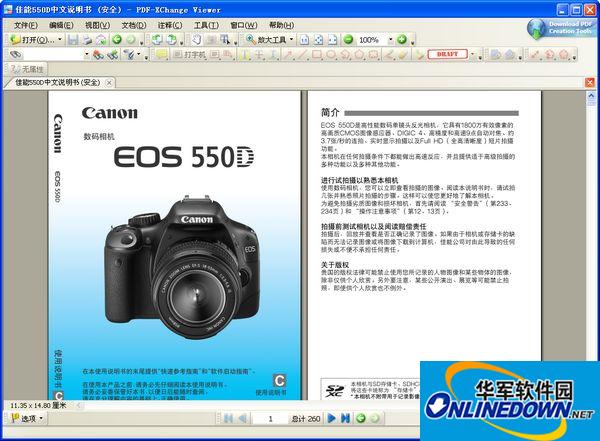The width and height of the screenshot is (600, 441).
Task: Go forward with top pale green arrow
Action: click(131, 39)
